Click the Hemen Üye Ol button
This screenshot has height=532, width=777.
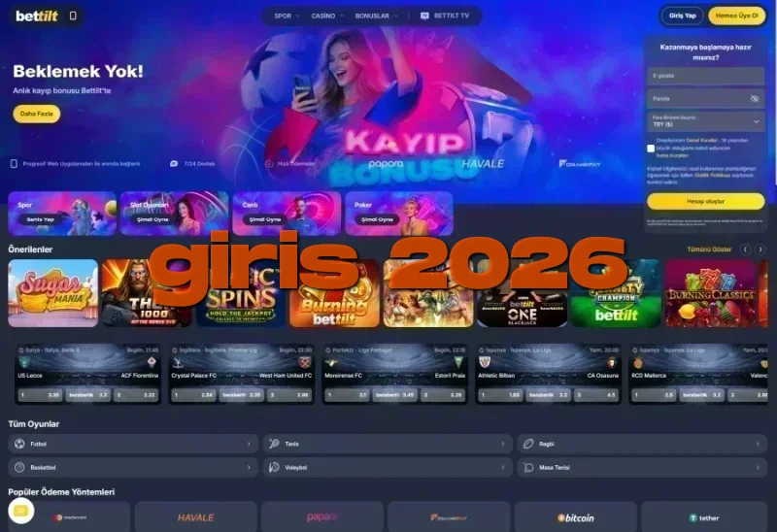(737, 16)
